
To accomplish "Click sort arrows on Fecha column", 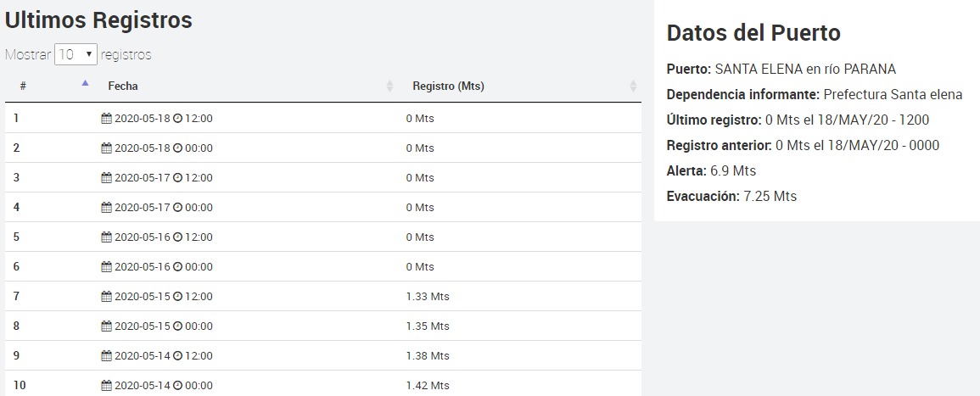I will 390,86.
